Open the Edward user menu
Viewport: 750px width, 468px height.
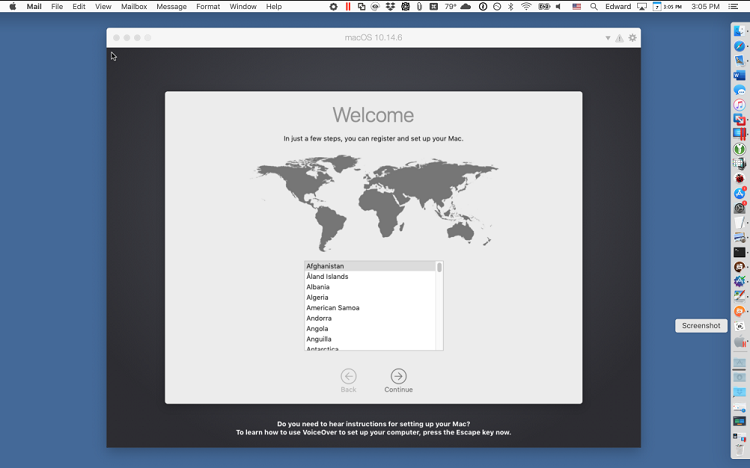point(618,7)
